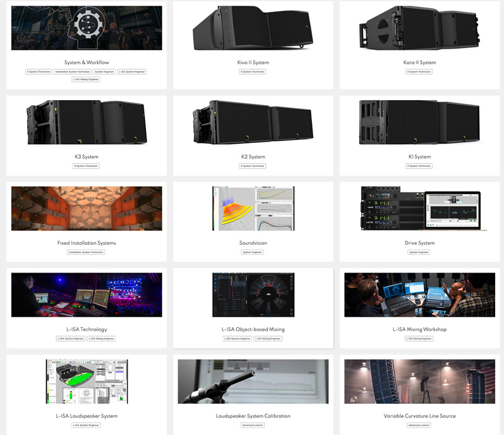Open the Variable Curvature Line Source photo
Screen dimensions: 504x435
pos(420,381)
